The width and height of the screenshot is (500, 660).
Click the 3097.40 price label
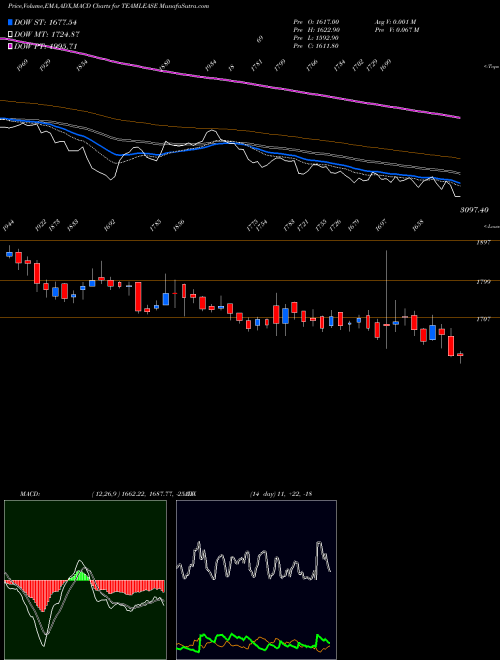point(474,210)
